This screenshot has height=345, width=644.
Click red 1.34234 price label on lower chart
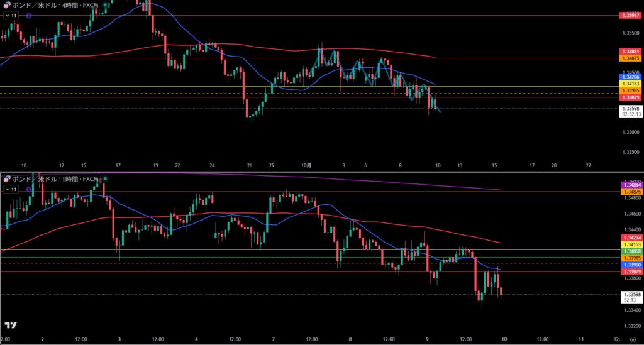click(630, 238)
